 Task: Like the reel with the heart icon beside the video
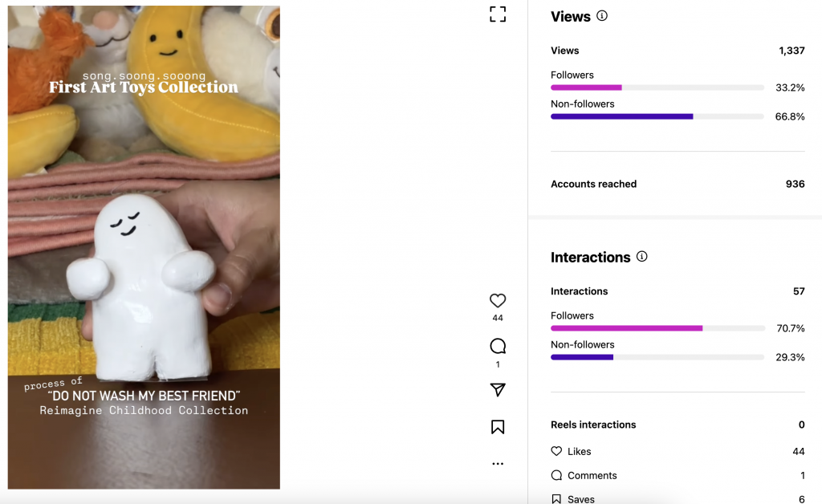[x=498, y=300]
